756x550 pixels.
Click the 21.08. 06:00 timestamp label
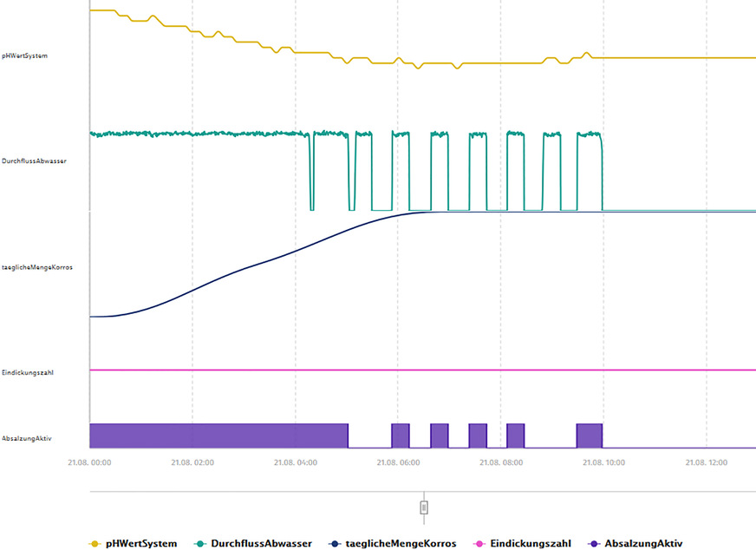coord(397,462)
